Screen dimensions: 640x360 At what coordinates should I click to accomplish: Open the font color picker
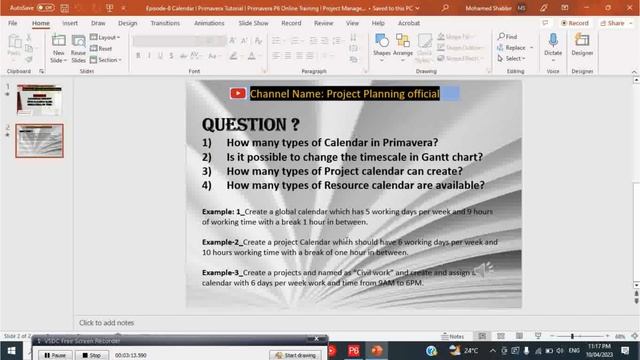pos(252,56)
